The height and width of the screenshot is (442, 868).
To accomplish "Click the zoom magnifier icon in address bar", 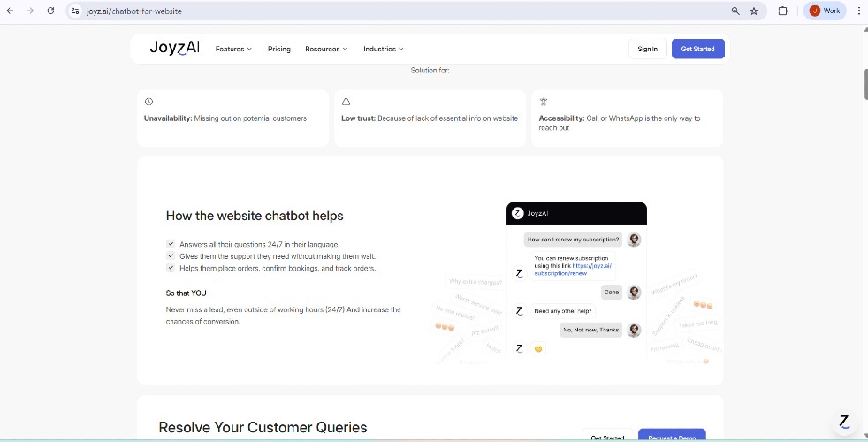I will 735,11.
